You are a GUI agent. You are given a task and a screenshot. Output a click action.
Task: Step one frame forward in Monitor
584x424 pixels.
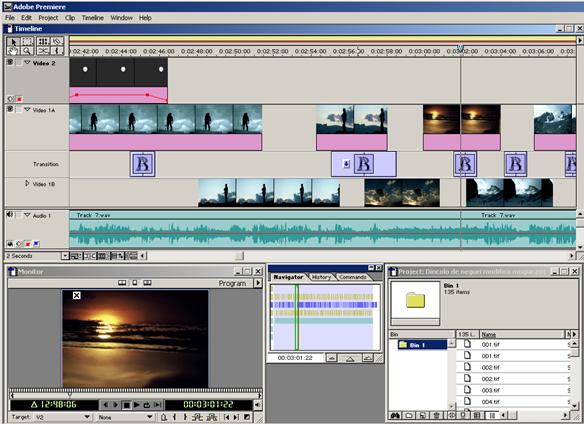(x=115, y=405)
